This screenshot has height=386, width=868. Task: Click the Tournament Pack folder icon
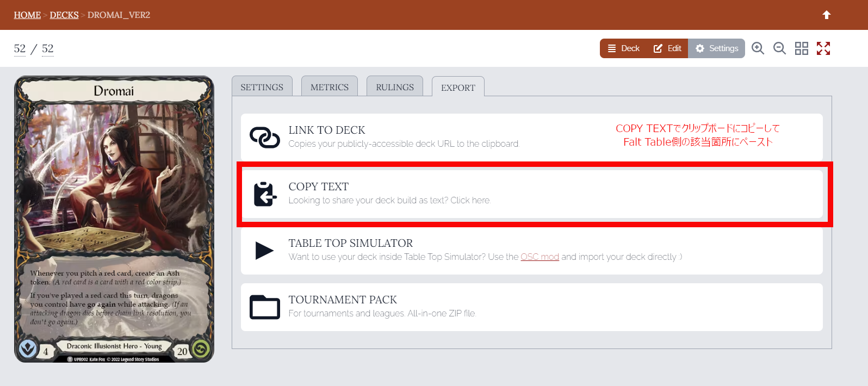(x=265, y=307)
